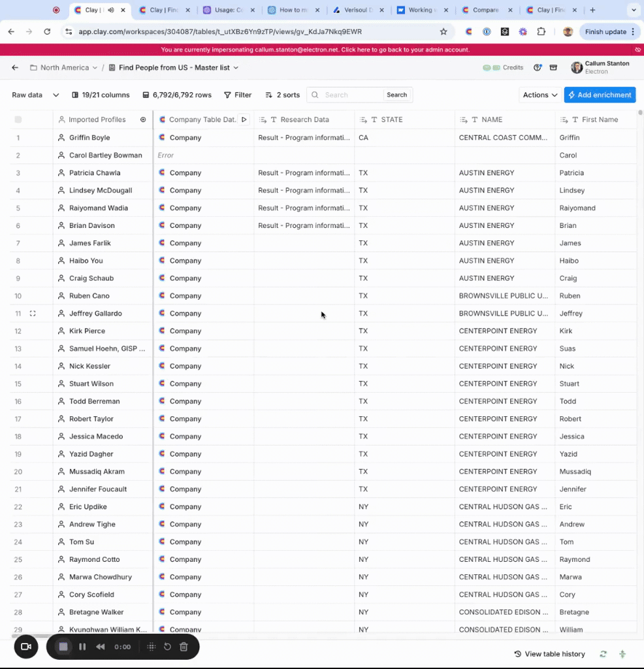Restart the recording with the circular arrow icon
This screenshot has width=644, height=669.
167,647
